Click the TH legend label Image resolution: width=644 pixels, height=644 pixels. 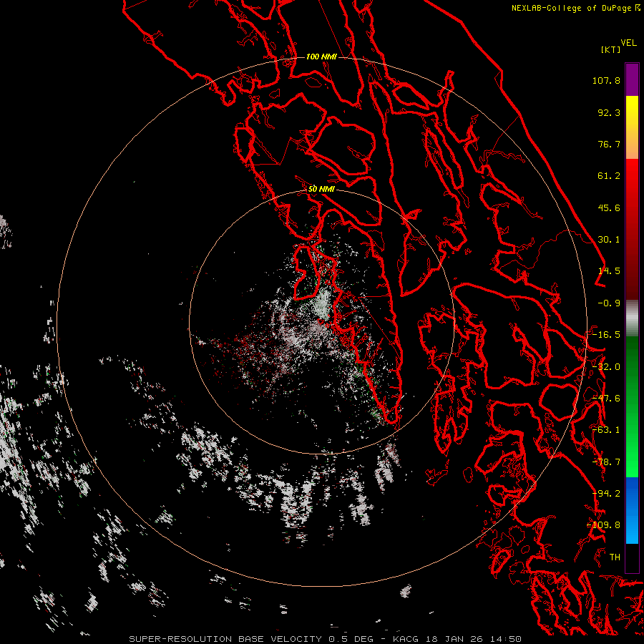615,557
